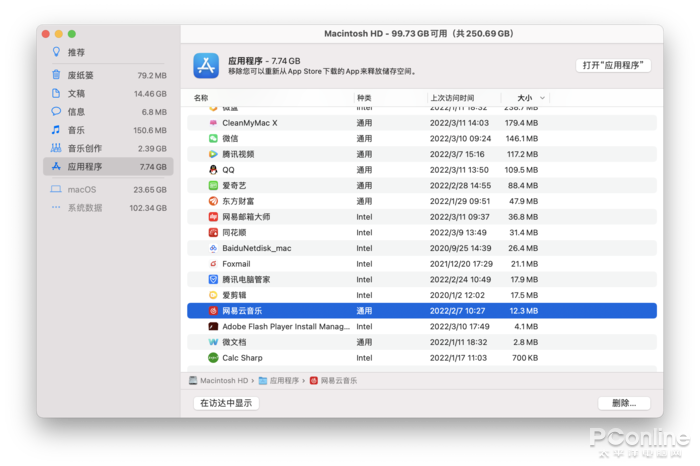
Task: Click the 爱剪辑 app icon
Action: coord(213,295)
